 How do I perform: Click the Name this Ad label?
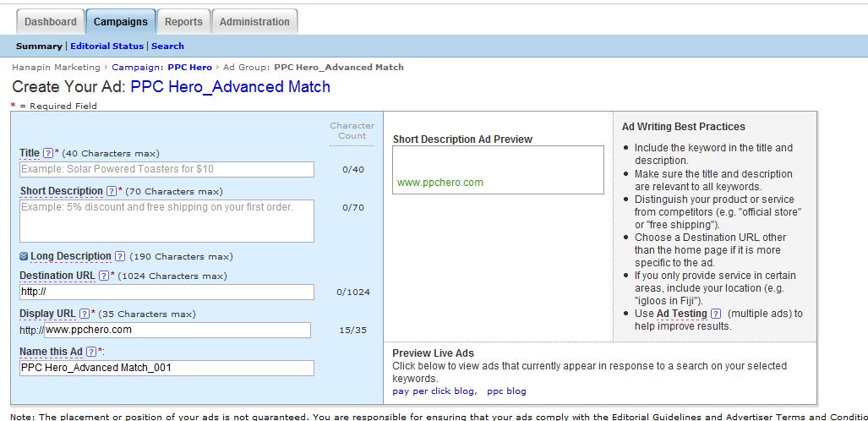click(51, 352)
